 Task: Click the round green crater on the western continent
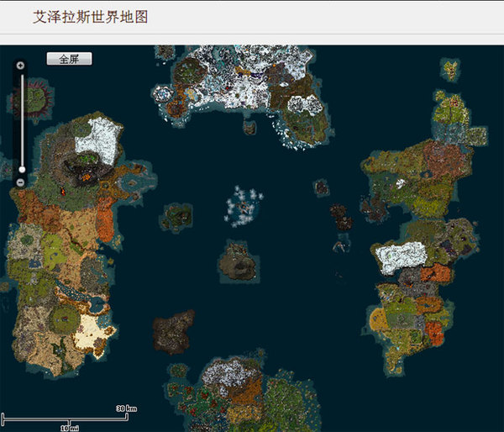(x=65, y=319)
